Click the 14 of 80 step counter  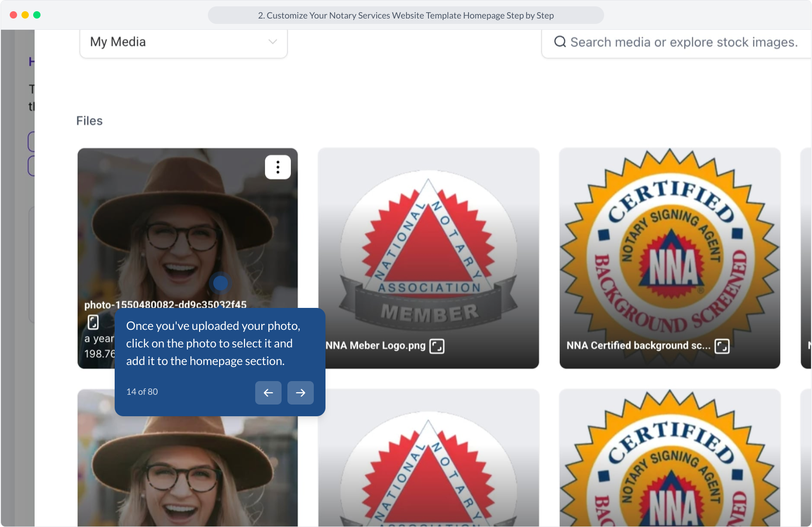point(142,392)
